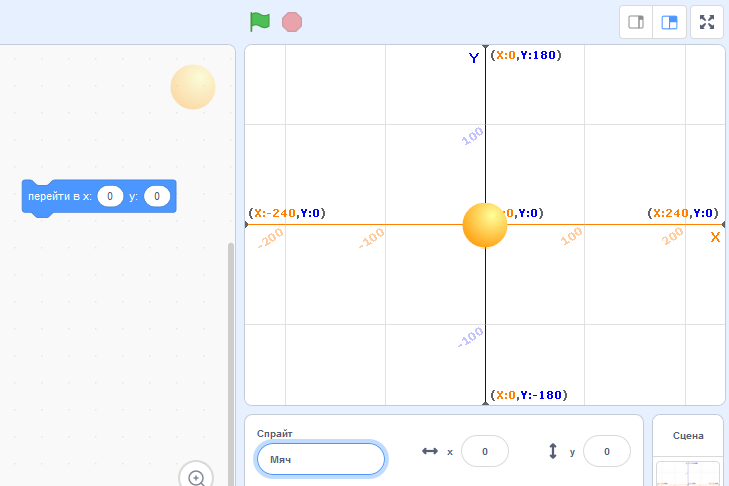Open the Сцена panel header
Screen dimensions: 729x486
(688, 436)
